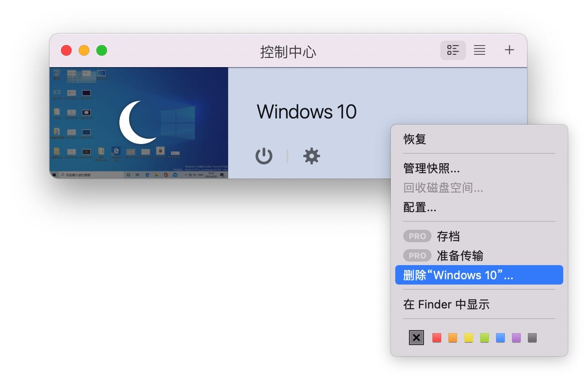Click 删除"Windows 10"... menu item
588x380 pixels.
pos(458,275)
